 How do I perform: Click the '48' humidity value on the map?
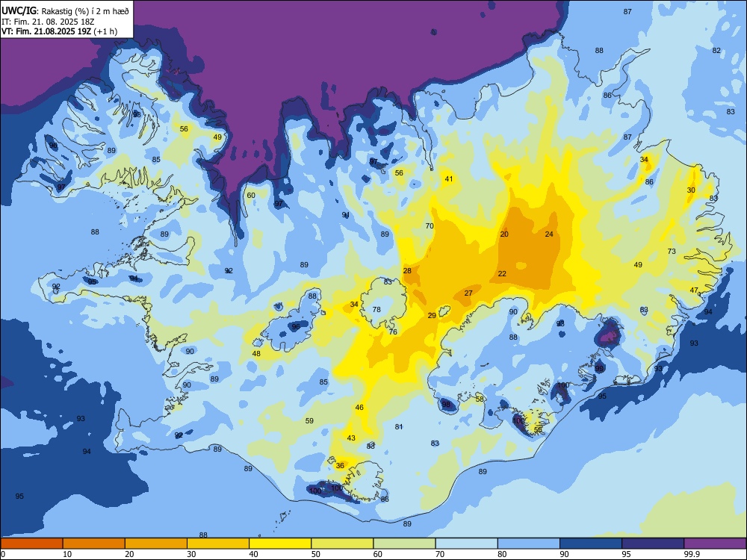point(256,354)
